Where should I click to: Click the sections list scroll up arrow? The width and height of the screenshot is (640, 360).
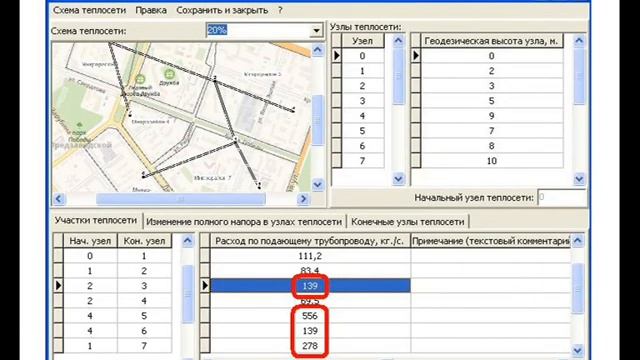187,241
